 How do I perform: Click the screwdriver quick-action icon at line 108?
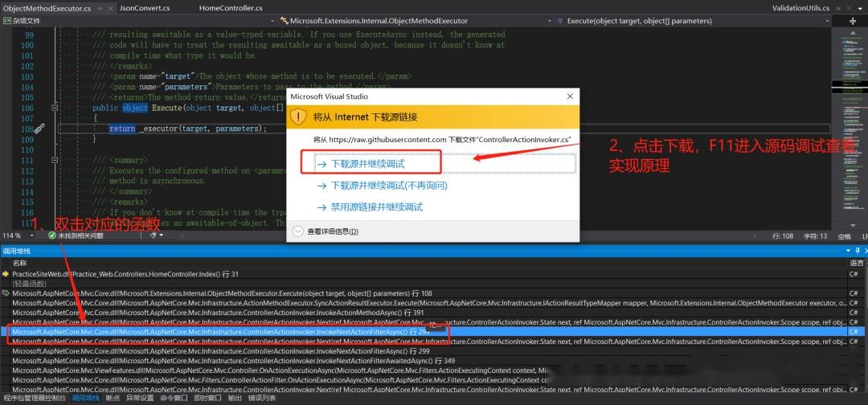point(39,129)
